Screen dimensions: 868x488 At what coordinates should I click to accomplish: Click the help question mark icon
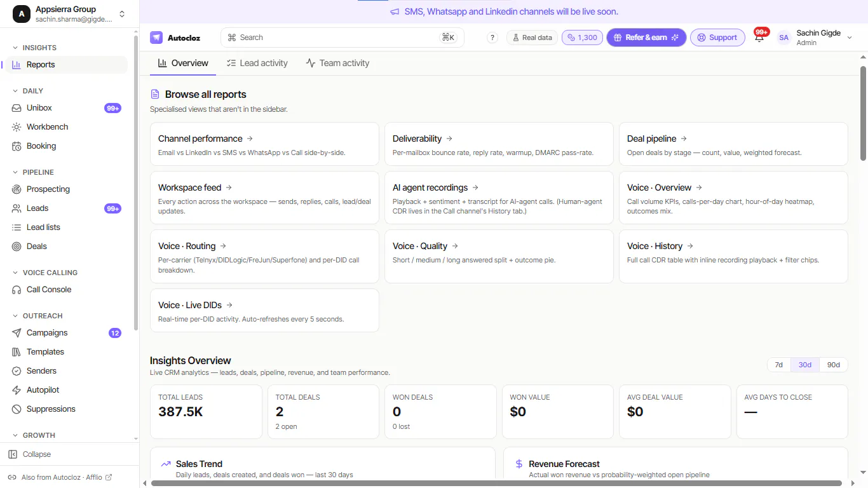tap(492, 37)
